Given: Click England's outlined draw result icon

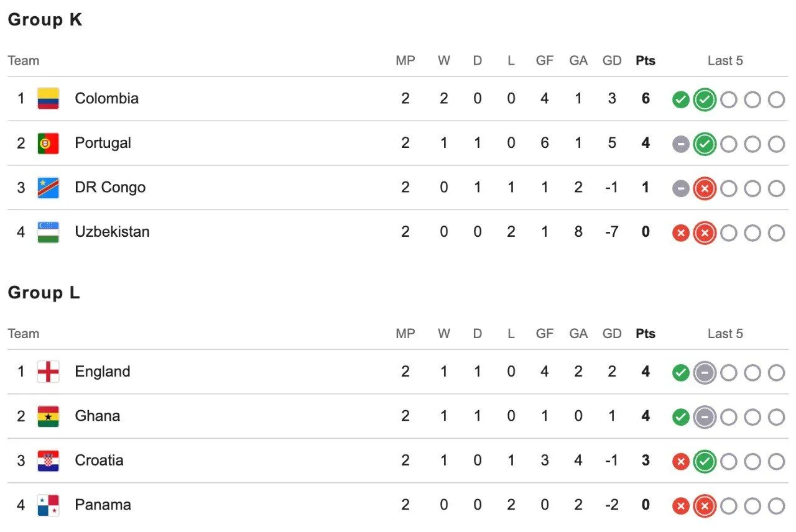Looking at the screenshot, I should [705, 373].
